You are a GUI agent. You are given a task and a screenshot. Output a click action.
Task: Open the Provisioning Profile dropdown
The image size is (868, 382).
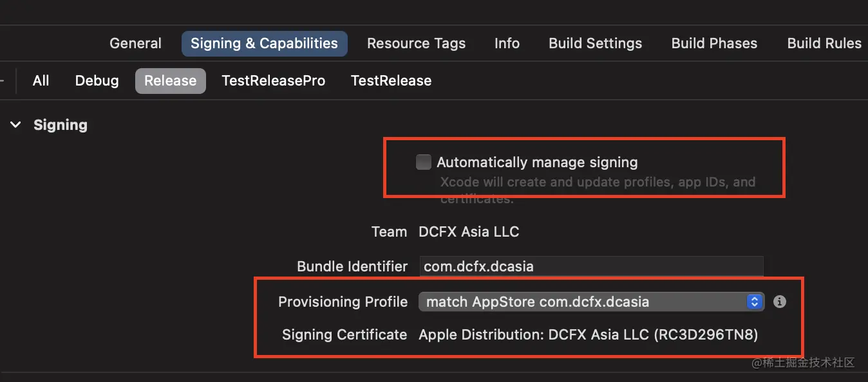tap(591, 302)
